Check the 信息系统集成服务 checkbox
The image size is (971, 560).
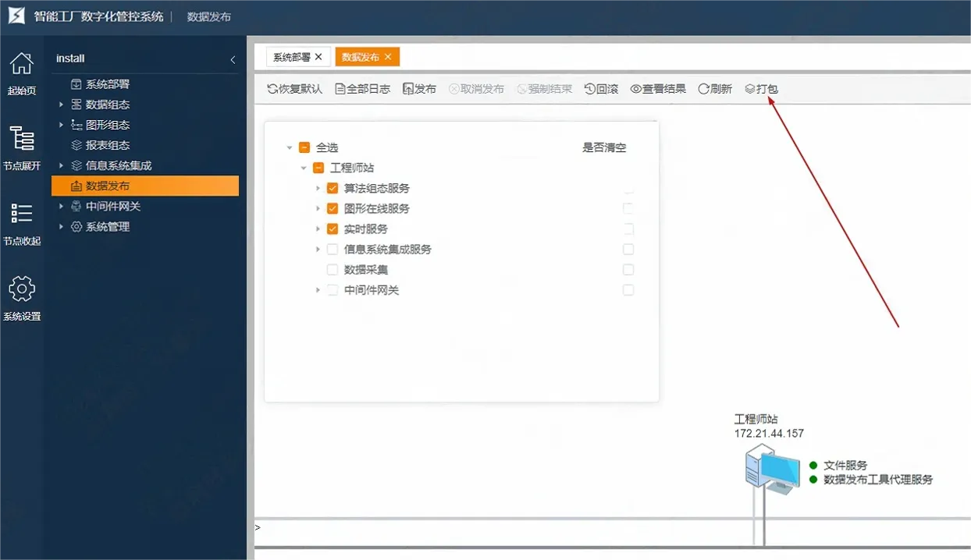pyautogui.click(x=332, y=249)
